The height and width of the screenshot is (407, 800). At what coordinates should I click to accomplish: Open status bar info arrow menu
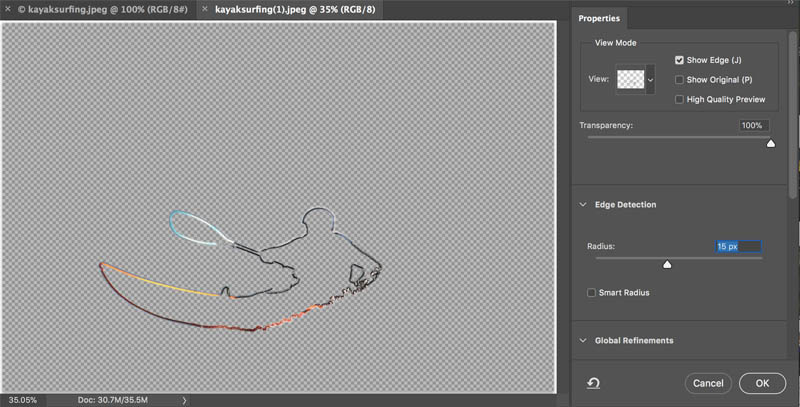pos(184,401)
